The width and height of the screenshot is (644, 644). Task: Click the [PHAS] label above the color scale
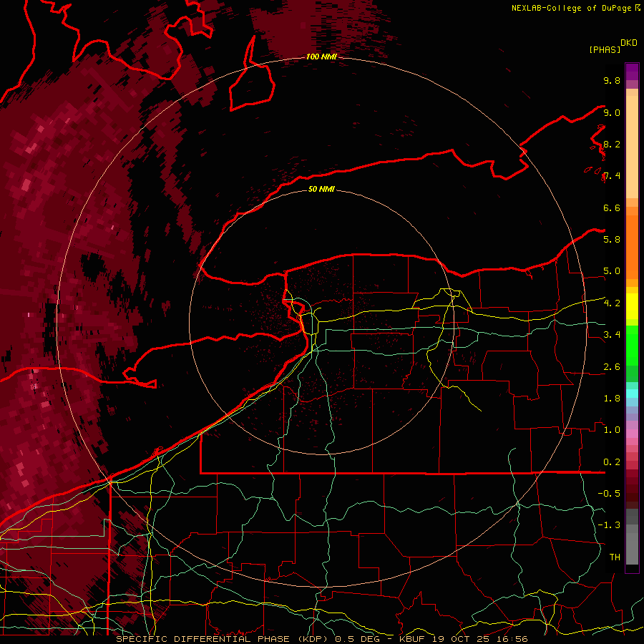605,49
